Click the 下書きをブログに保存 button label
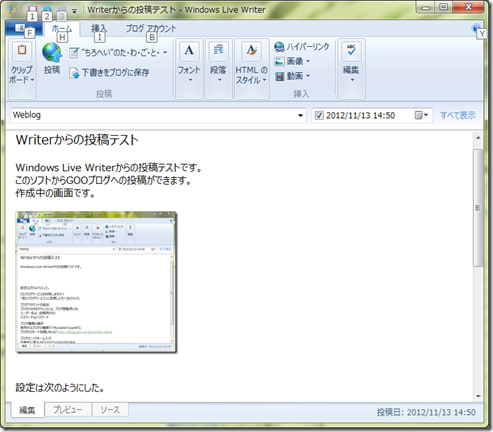The image size is (493, 432). click(115, 73)
